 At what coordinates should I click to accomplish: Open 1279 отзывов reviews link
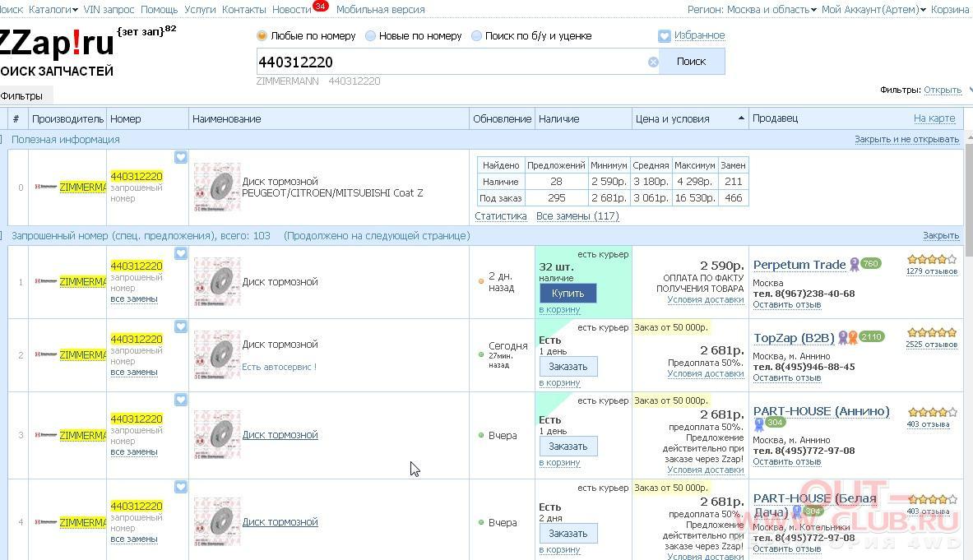[931, 271]
